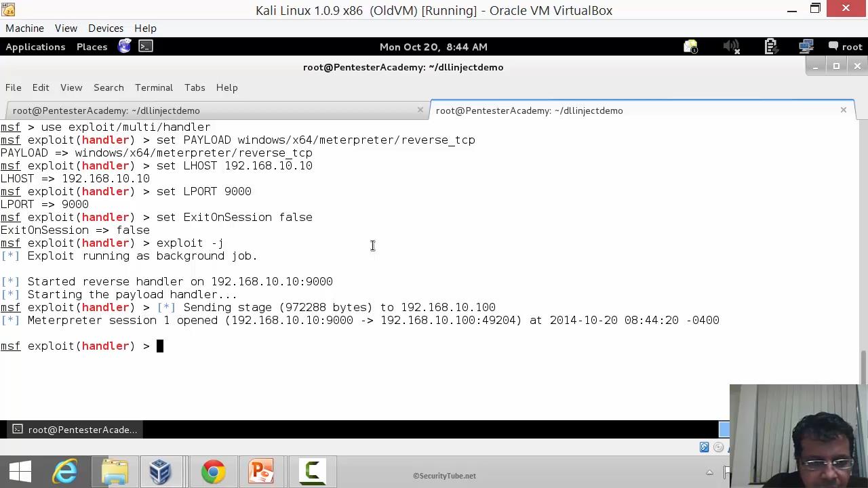Close the first terminal tab
This screenshot has height=488, width=868.
click(420, 110)
